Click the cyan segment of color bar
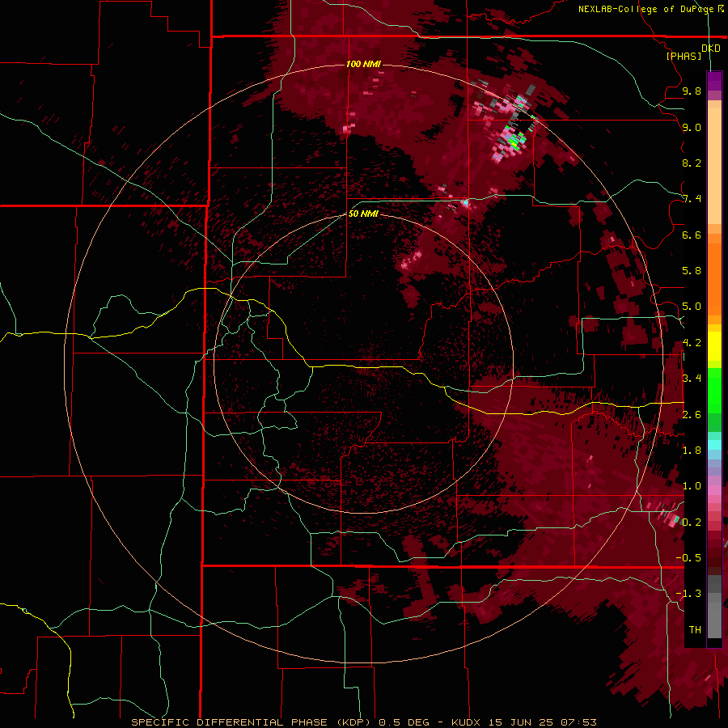This screenshot has width=728, height=728. pos(714,445)
